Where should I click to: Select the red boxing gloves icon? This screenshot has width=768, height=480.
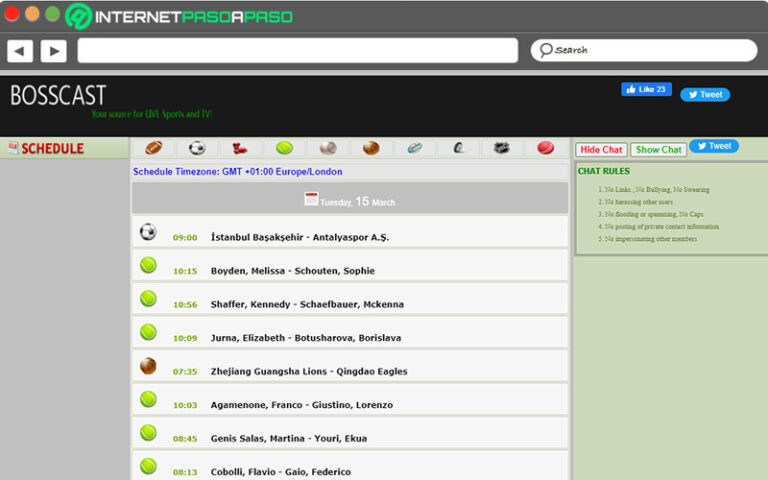240,148
